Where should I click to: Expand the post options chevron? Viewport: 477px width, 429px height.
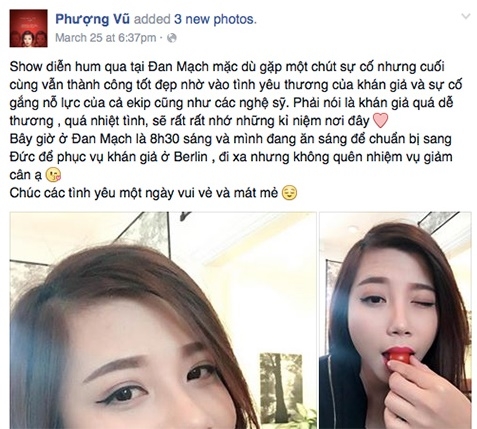coord(465,16)
